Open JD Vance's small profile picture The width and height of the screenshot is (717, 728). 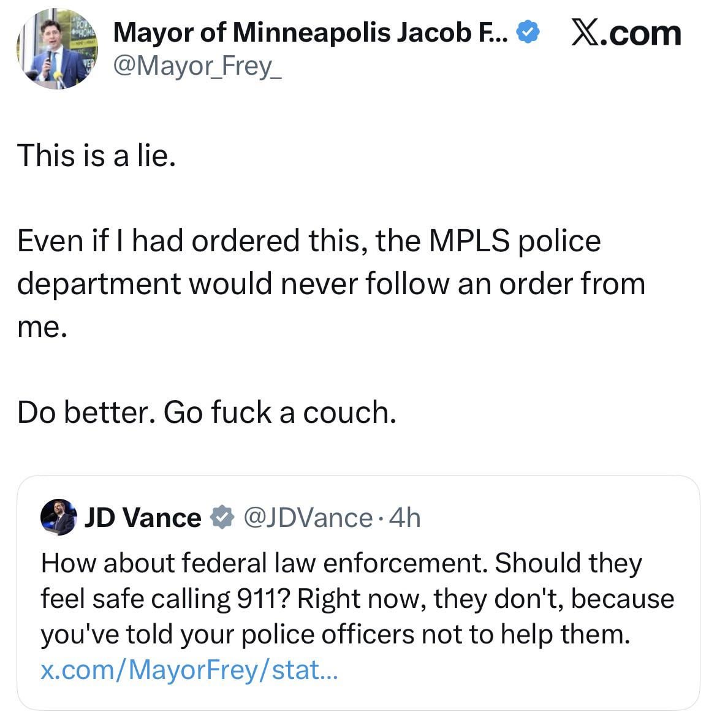click(58, 518)
